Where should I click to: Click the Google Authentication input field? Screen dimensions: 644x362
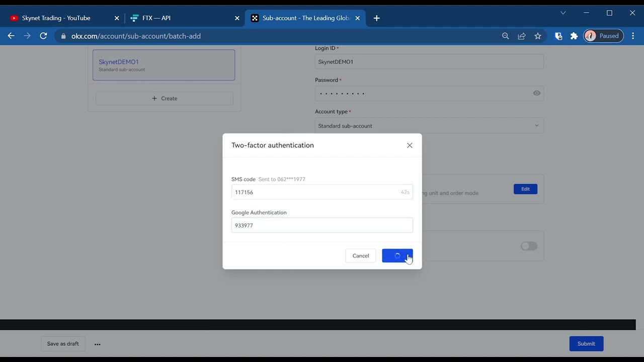click(x=322, y=225)
